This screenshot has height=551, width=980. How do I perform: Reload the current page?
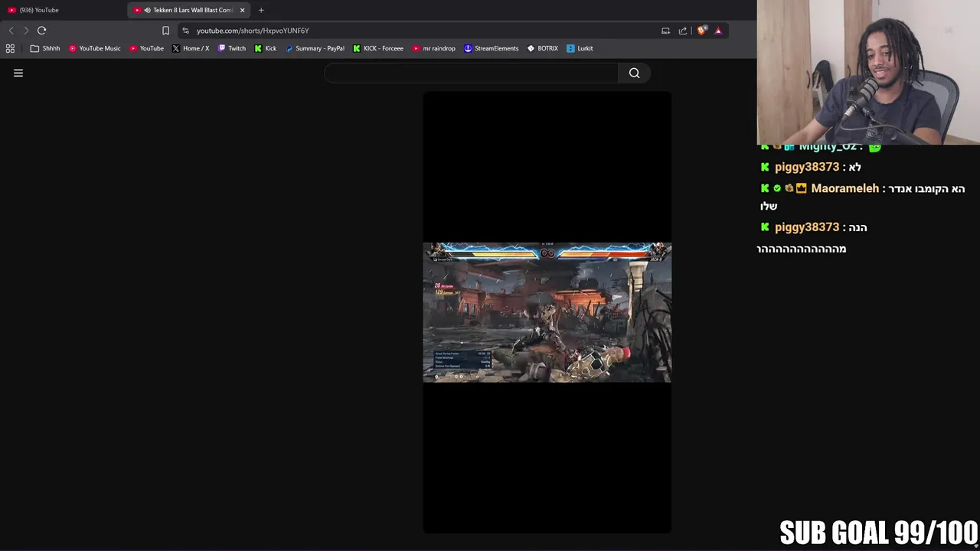41,31
